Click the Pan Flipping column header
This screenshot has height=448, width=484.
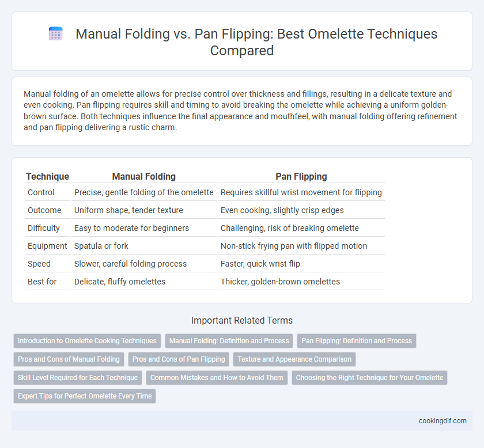pyautogui.click(x=301, y=176)
